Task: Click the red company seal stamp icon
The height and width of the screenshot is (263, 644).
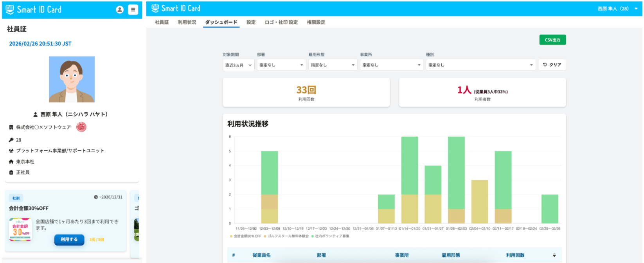Action: (81, 127)
